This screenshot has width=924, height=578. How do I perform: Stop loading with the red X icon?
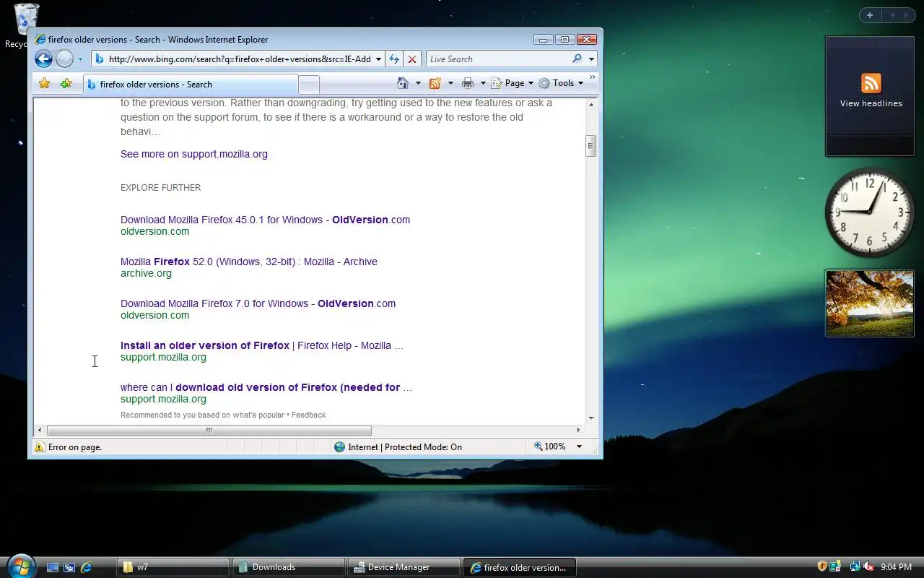(412, 59)
